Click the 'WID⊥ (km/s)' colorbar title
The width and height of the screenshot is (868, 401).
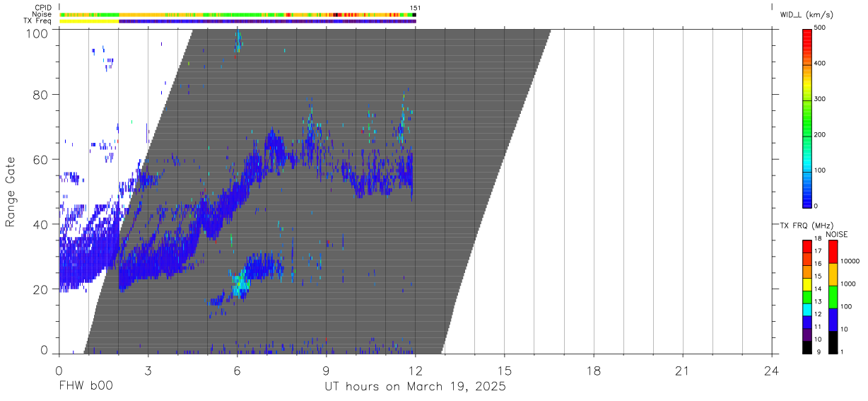pos(806,14)
